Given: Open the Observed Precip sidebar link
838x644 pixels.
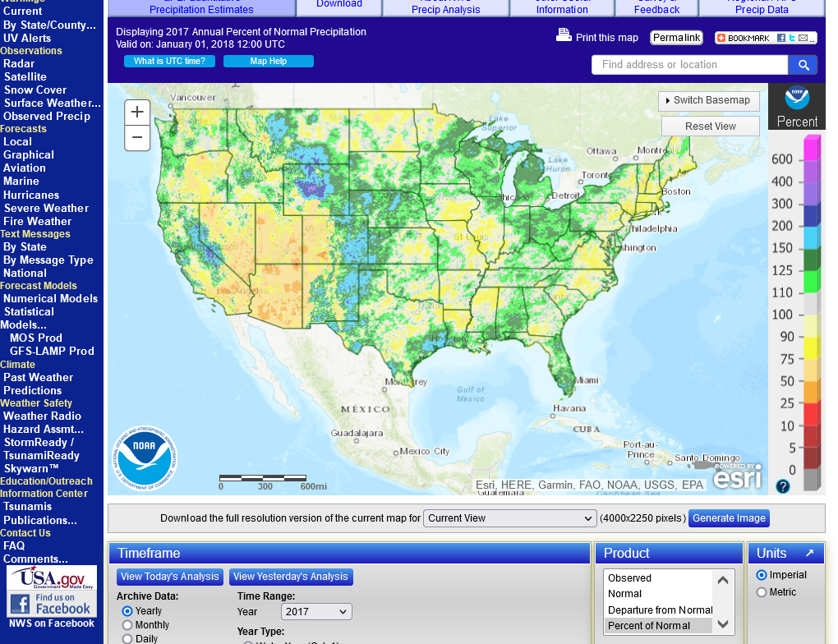Looking at the screenshot, I should coord(47,117).
